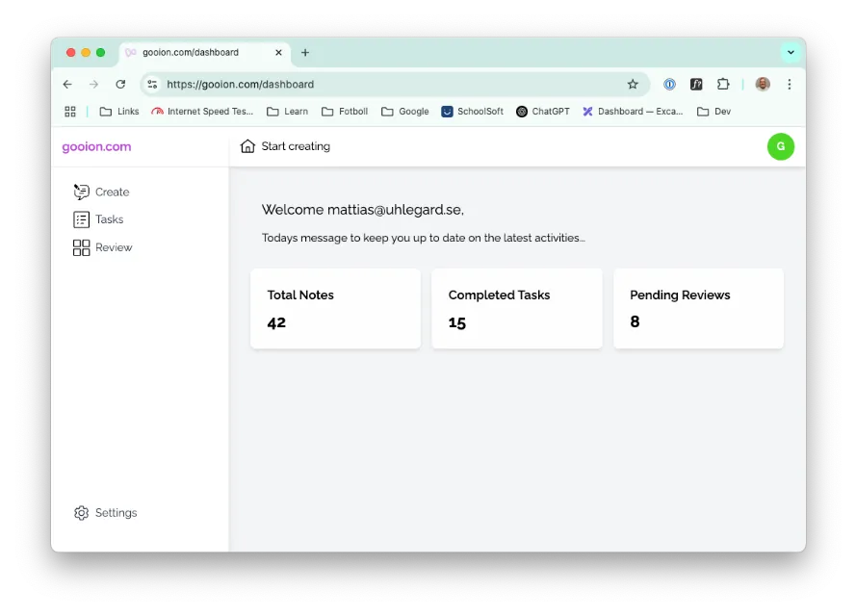Select Create in the sidebar menu
Viewport: 856px width, 616px height.
coord(101,192)
